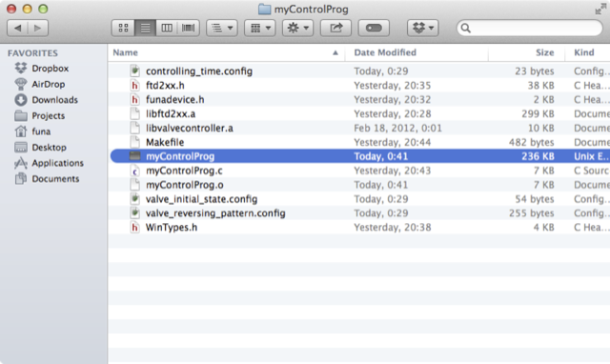Click the file name libvalvecontroller.a

pos(190,128)
